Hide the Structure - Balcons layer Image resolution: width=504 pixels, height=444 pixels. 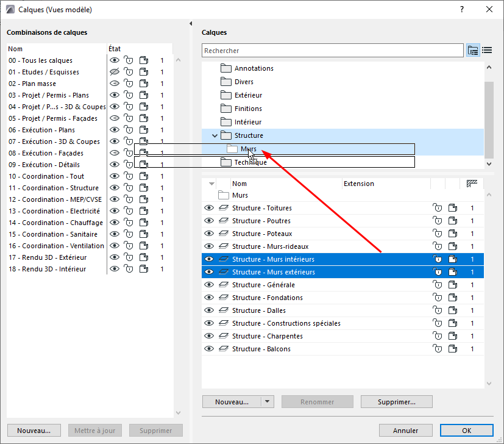209,349
